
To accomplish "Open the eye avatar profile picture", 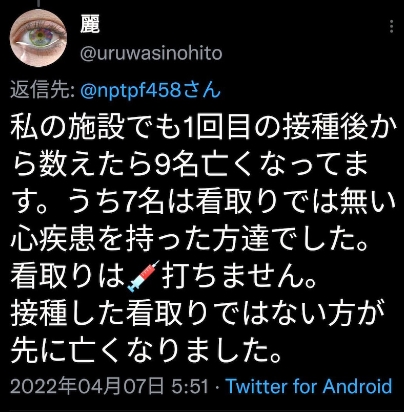I will click(38, 38).
